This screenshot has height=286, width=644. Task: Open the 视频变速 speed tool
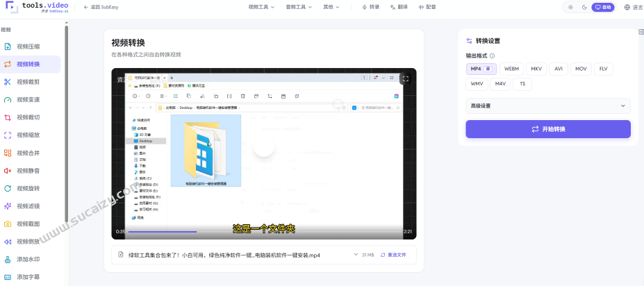tap(28, 100)
